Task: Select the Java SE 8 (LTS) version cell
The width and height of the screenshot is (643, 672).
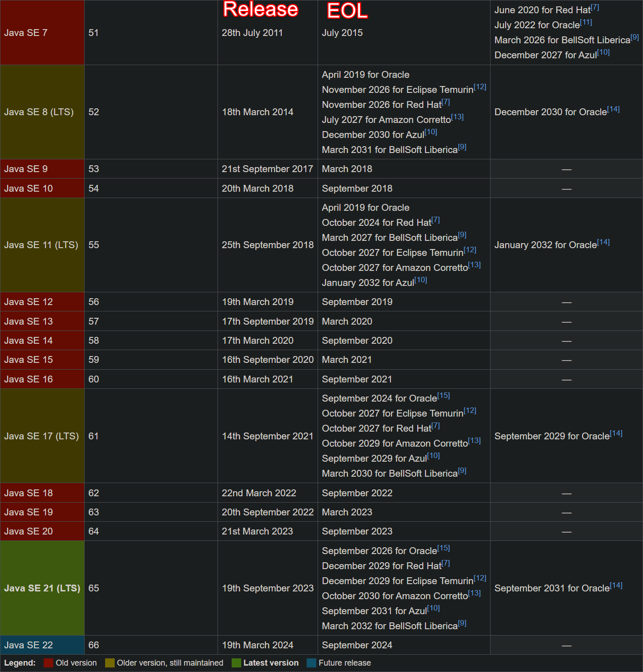Action: (42, 112)
